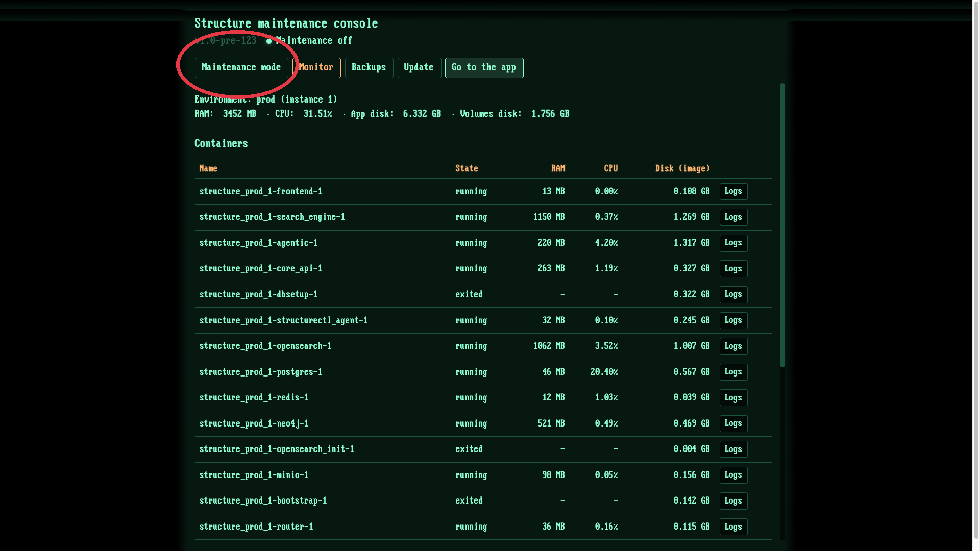Show logs of agentic-1 container
Screen dimensions: 980x551
[733, 243]
